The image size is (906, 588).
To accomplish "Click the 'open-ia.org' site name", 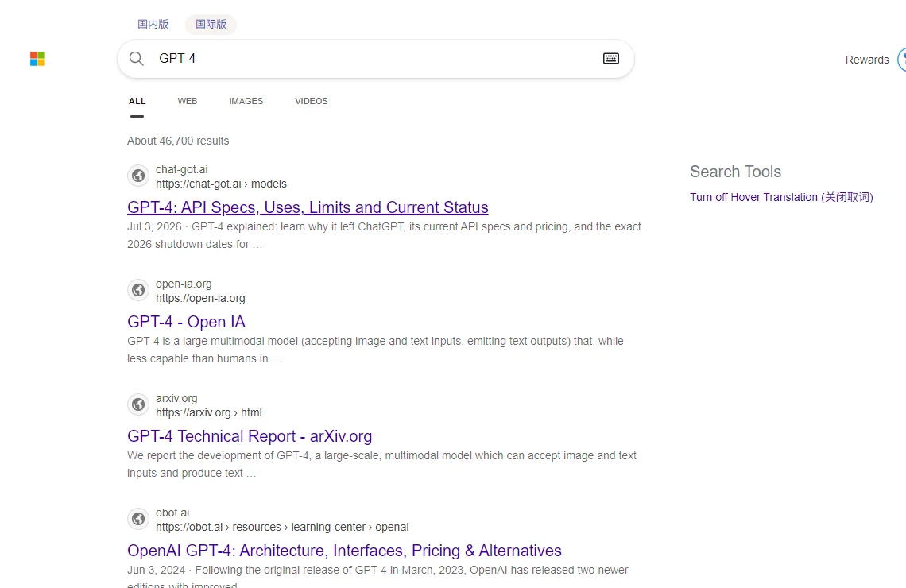I will click(x=184, y=284).
